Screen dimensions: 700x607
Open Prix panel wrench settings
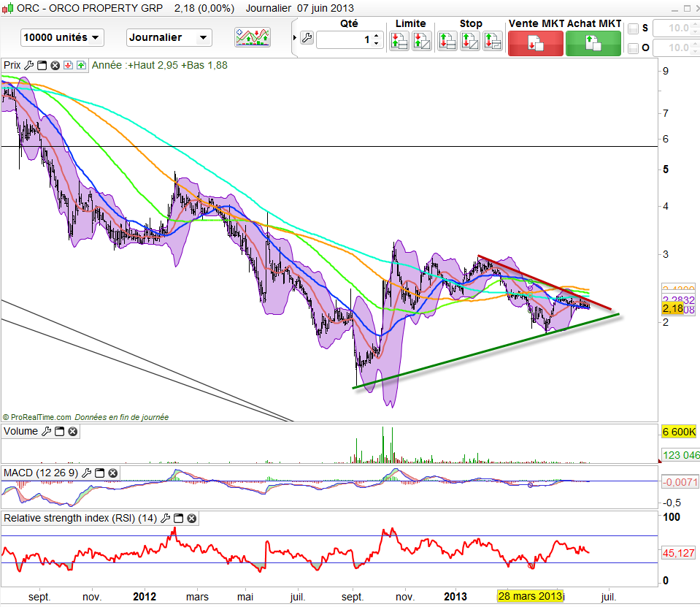(x=28, y=65)
